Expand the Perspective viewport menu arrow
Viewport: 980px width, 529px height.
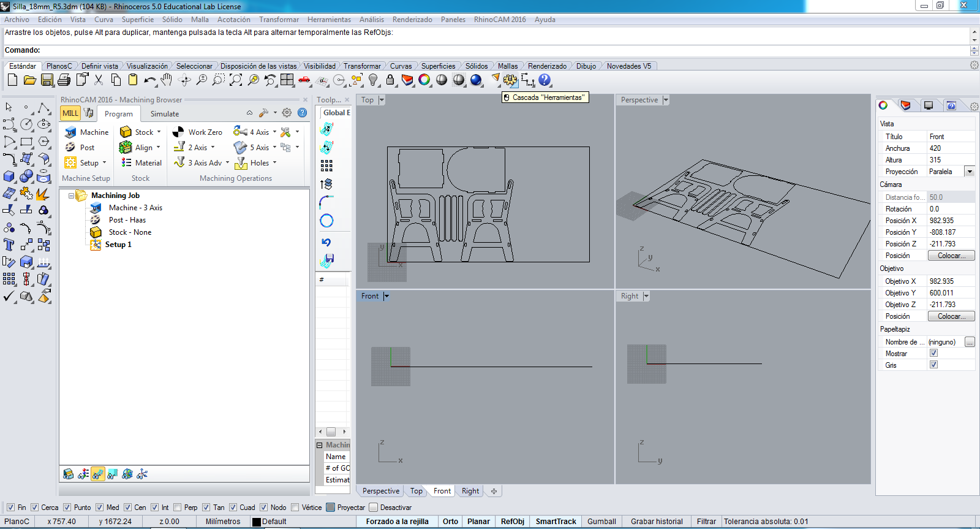click(666, 100)
